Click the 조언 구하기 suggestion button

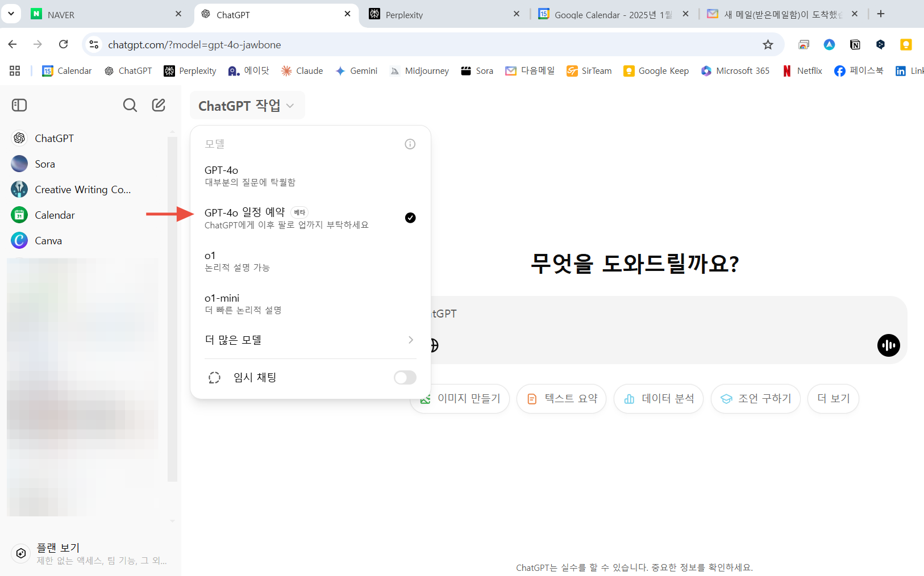coord(756,399)
